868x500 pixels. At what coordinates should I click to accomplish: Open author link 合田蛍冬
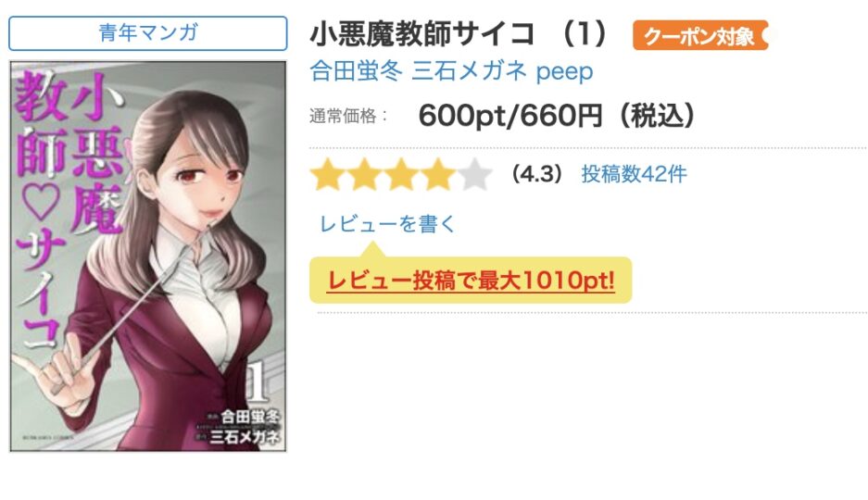tap(356, 70)
